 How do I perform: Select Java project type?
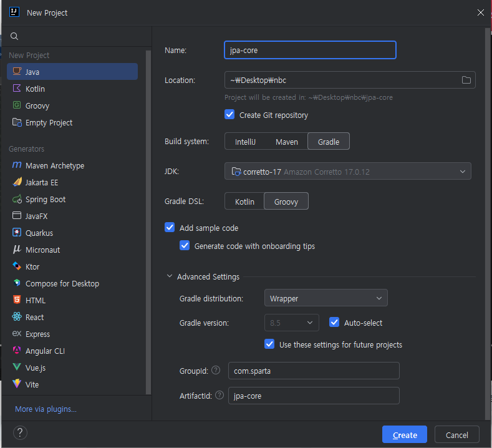pos(72,72)
